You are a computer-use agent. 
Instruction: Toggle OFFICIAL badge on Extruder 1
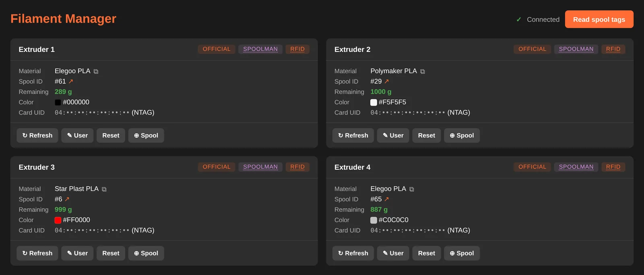click(217, 49)
